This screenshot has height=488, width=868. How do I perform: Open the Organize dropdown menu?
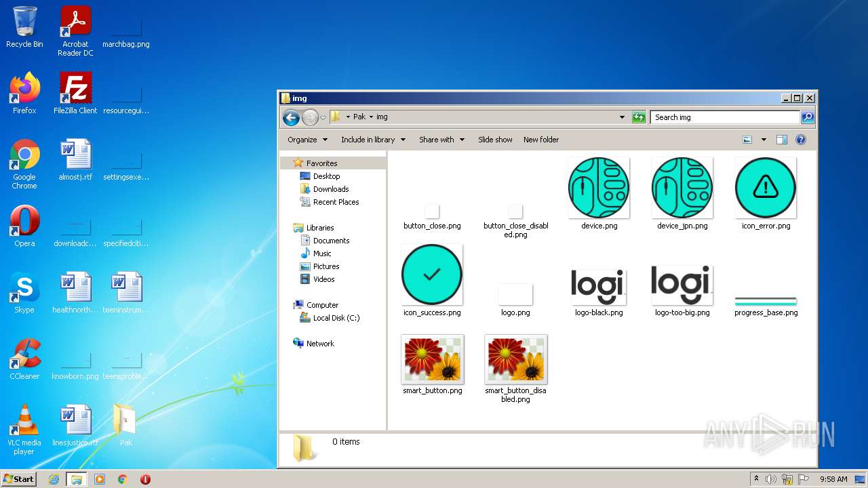(x=307, y=140)
